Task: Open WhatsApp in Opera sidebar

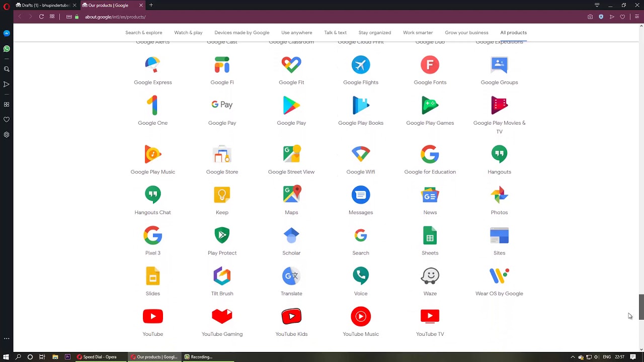Action: 7,49
